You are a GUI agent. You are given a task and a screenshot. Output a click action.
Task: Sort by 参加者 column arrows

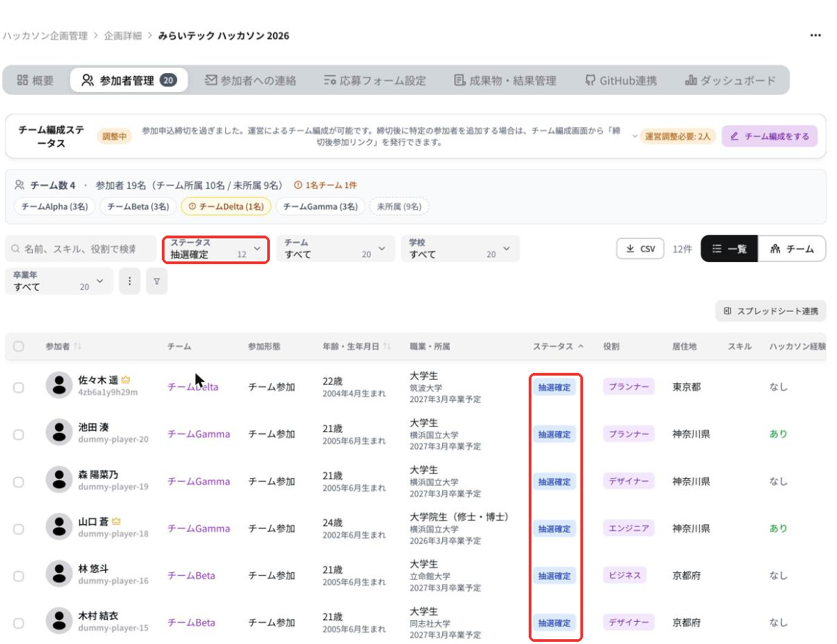coord(77,346)
